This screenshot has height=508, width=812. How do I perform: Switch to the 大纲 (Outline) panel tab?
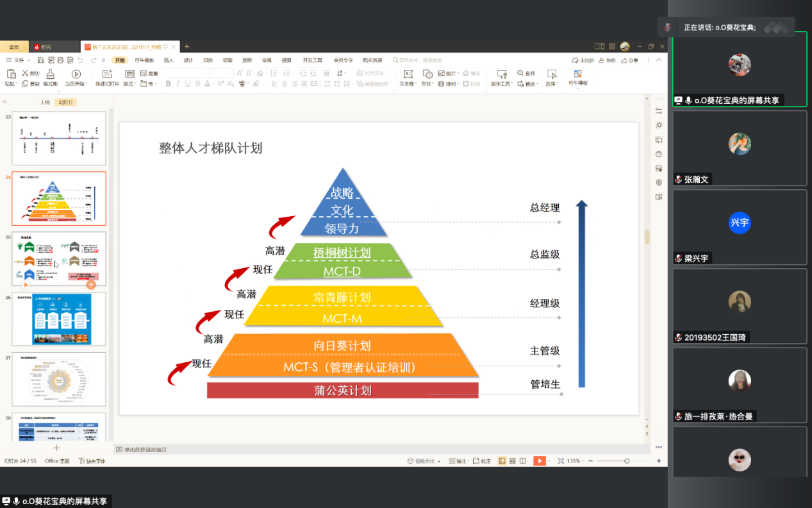(44, 103)
